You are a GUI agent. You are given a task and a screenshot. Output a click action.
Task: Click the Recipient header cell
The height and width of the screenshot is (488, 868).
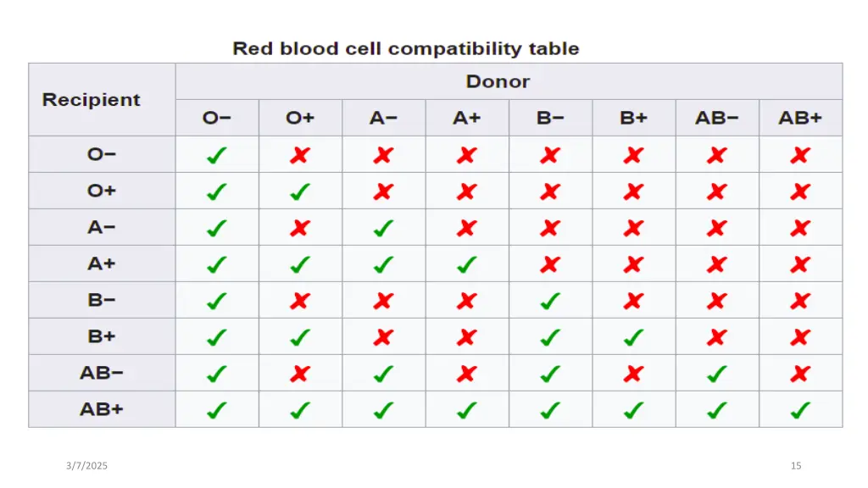pyautogui.click(x=102, y=100)
